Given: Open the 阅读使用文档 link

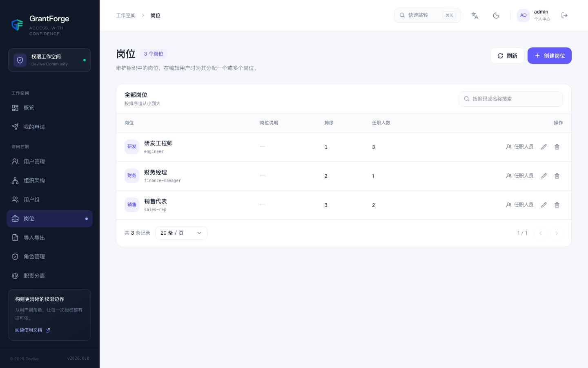Looking at the screenshot, I should 33,330.
